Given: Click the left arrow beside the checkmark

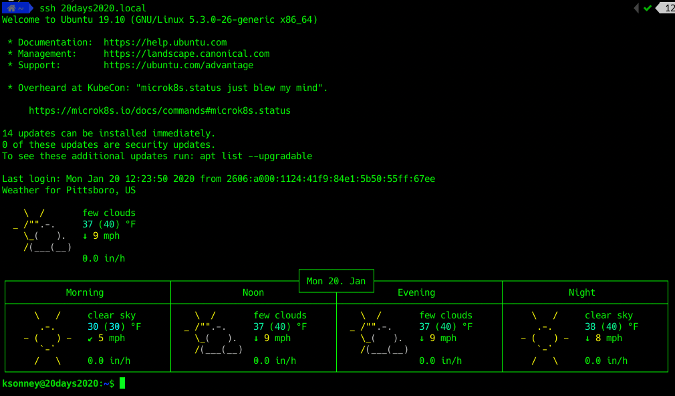Looking at the screenshot, I should coord(636,8).
